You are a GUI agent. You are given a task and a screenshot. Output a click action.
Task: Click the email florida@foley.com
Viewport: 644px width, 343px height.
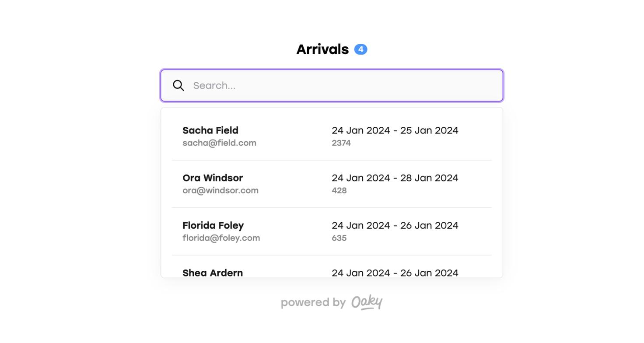click(x=221, y=238)
